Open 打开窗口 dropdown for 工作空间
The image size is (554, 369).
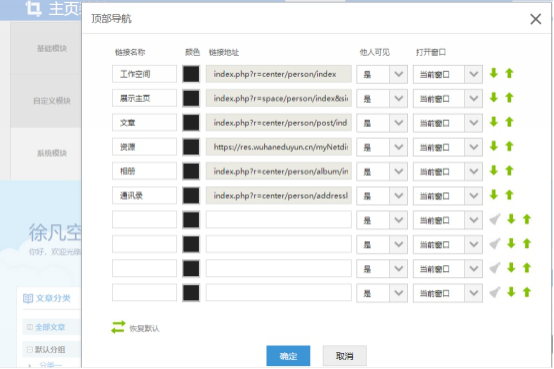(x=448, y=74)
